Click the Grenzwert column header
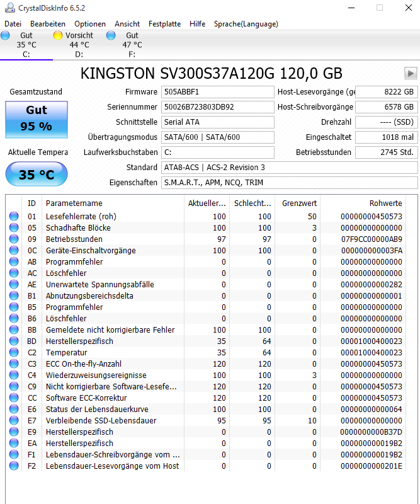Viewport: 420px width, 504px height. click(298, 203)
